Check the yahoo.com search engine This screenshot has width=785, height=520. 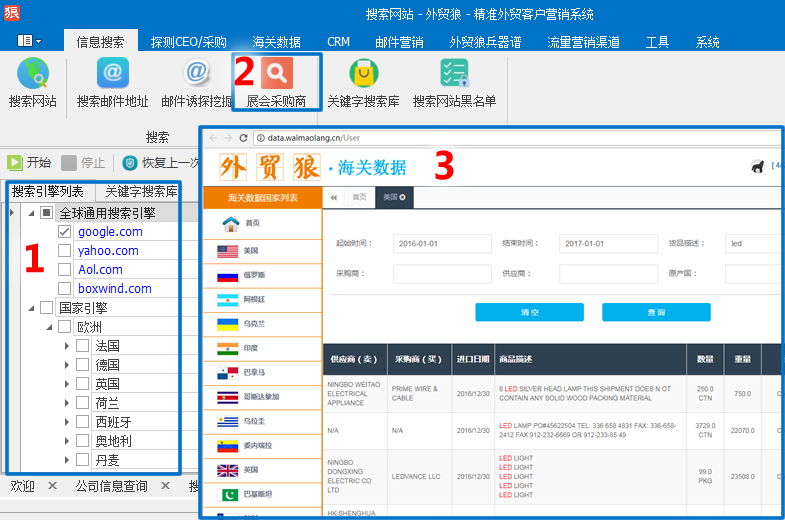tap(65, 250)
